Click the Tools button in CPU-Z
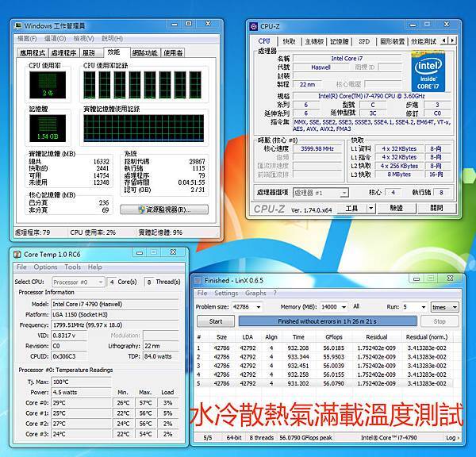 352,209
